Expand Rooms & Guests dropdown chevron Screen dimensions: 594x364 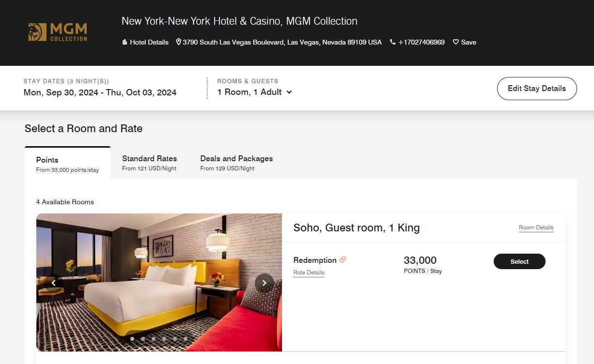289,92
